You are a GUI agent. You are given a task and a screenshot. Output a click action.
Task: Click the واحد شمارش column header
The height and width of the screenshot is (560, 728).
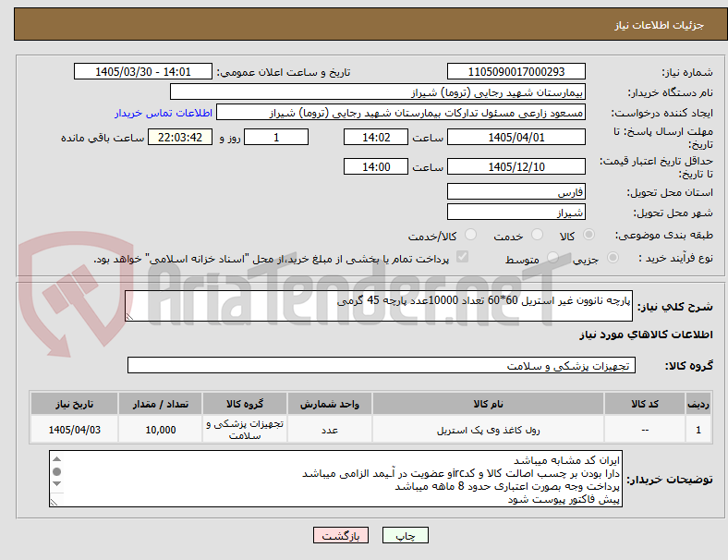(329, 404)
